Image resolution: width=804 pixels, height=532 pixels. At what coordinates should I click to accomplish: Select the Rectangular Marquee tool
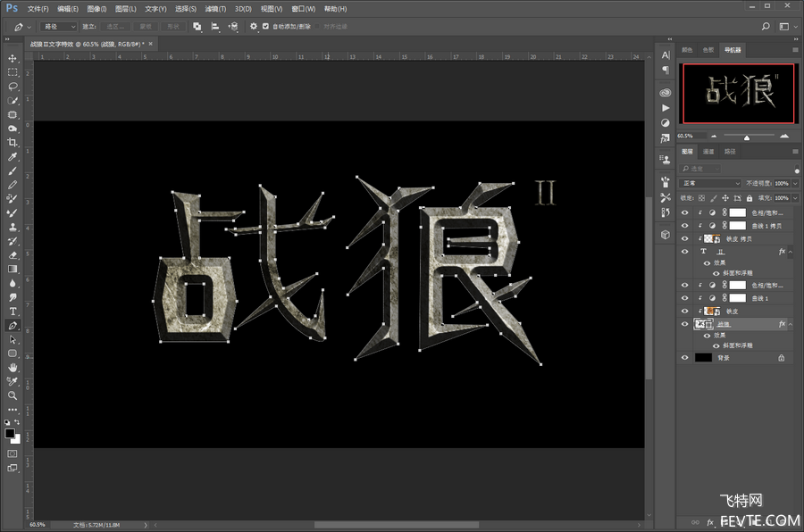coord(13,72)
